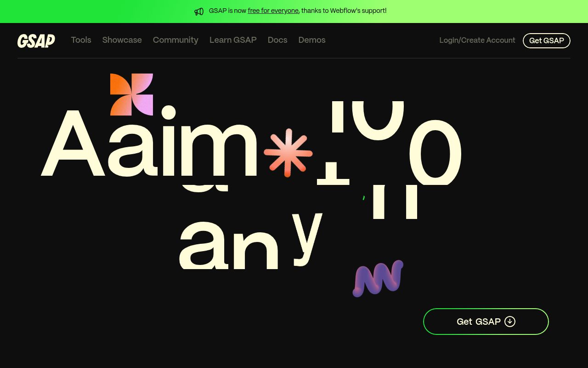
Task: Click the pink asterisk star shape
Action: [288, 153]
